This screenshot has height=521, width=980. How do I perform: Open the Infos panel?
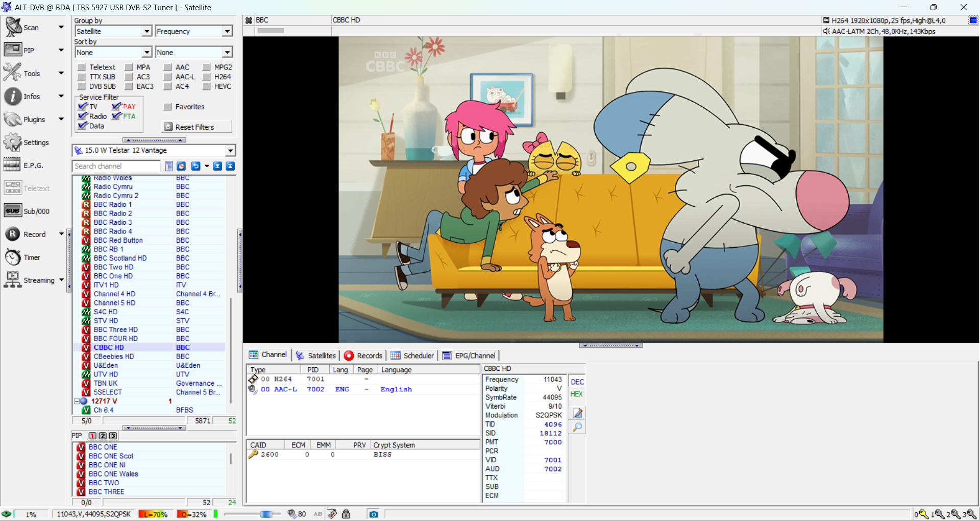point(22,96)
